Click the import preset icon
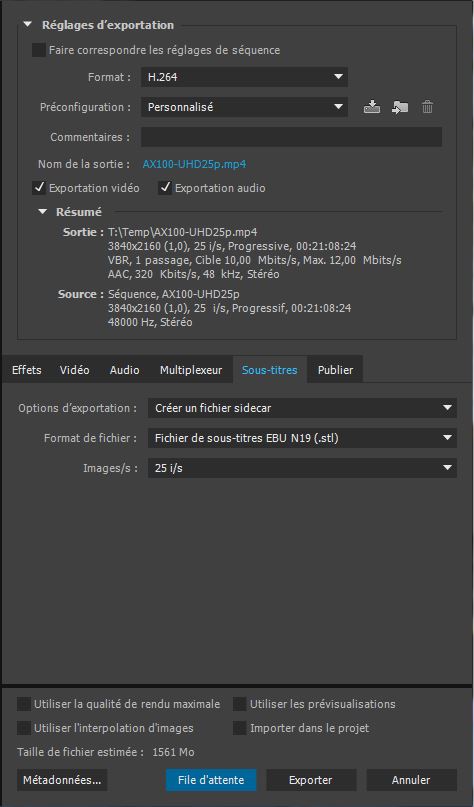Screen dimensions: 474x807 399,107
